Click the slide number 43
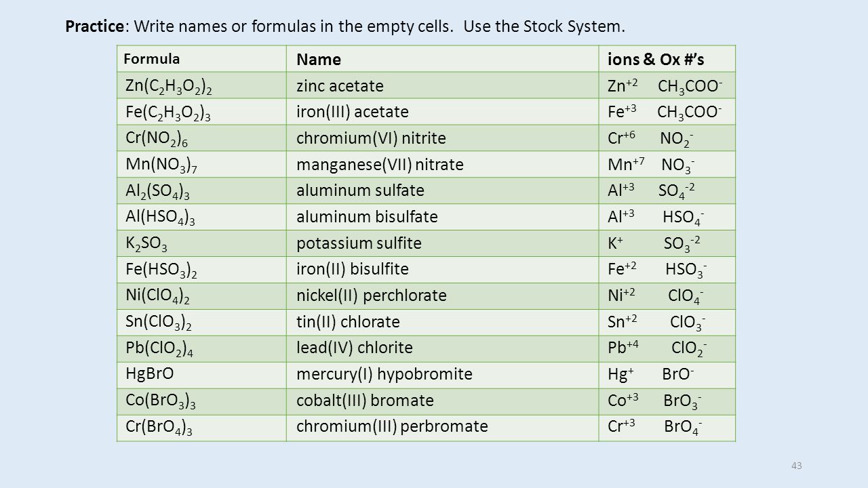 pyautogui.click(x=796, y=466)
